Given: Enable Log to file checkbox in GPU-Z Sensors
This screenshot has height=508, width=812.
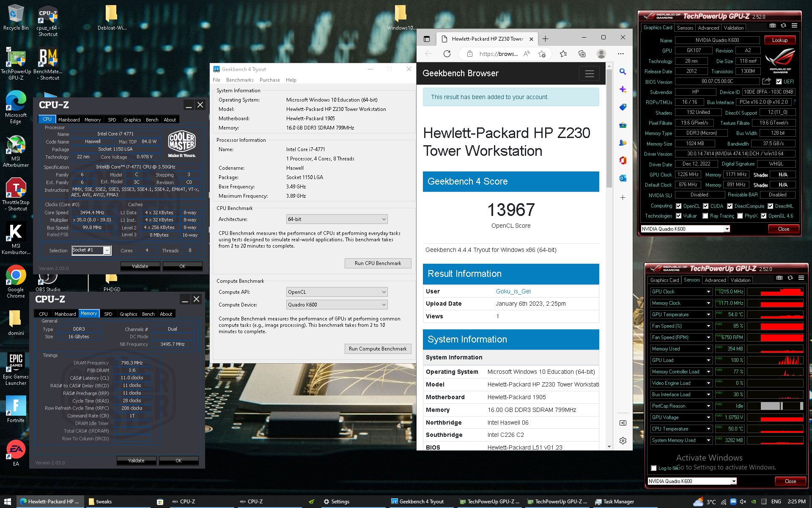Looking at the screenshot, I should [x=654, y=468].
